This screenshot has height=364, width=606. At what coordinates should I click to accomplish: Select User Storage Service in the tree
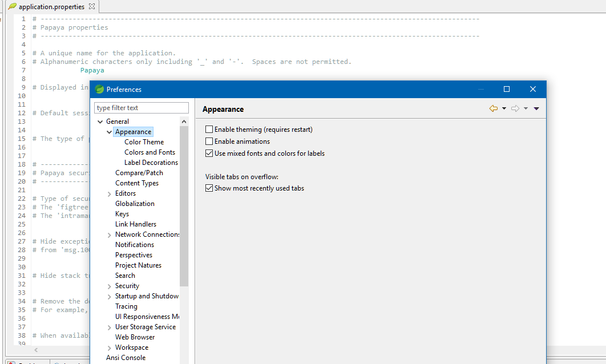tap(146, 327)
